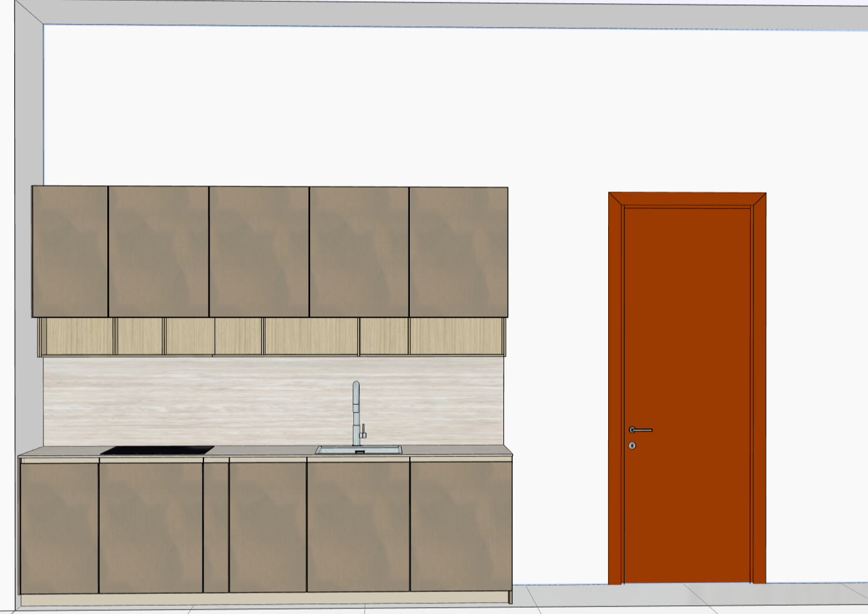This screenshot has height=614, width=868.
Task: Click the leftmost lower cabinet door
Action: [x=59, y=527]
